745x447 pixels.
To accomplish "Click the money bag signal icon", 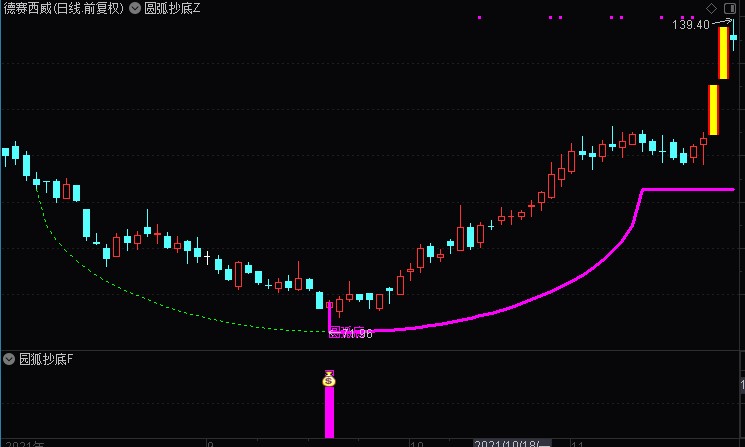I will pos(329,379).
